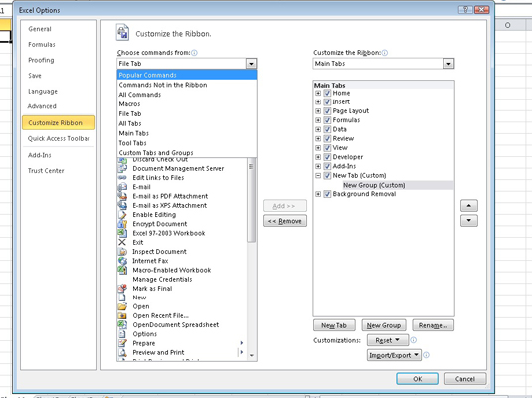Click the E-mail command icon
Viewport: 532px width, 398px height.
pyautogui.click(x=122, y=187)
